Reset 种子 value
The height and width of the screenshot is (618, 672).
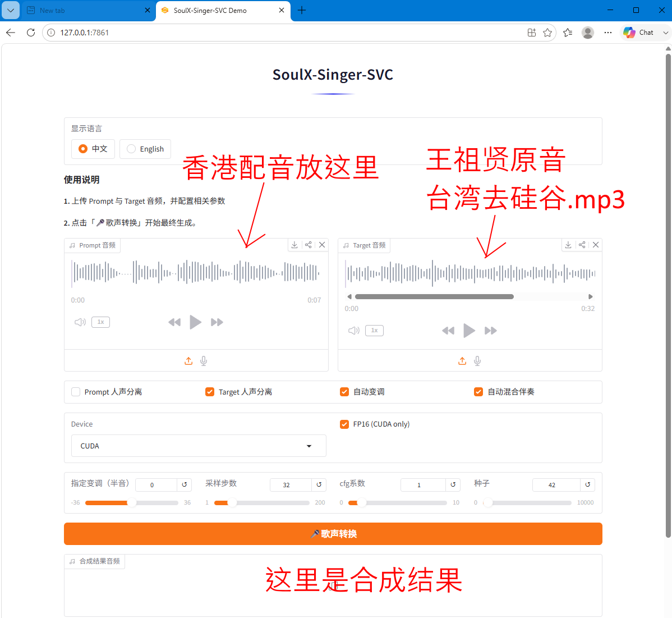587,484
